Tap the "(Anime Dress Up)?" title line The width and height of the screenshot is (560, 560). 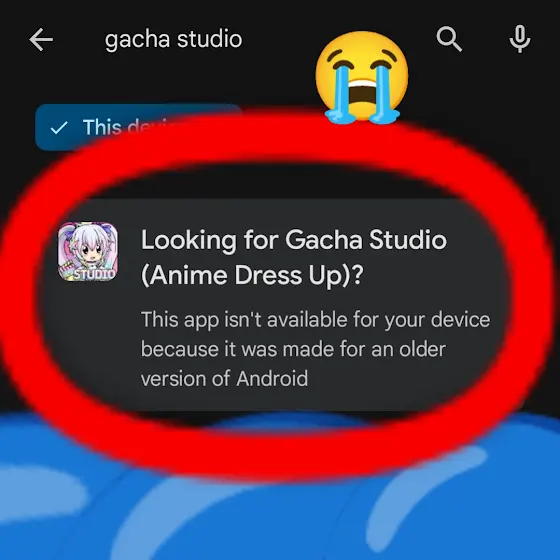[x=252, y=275]
